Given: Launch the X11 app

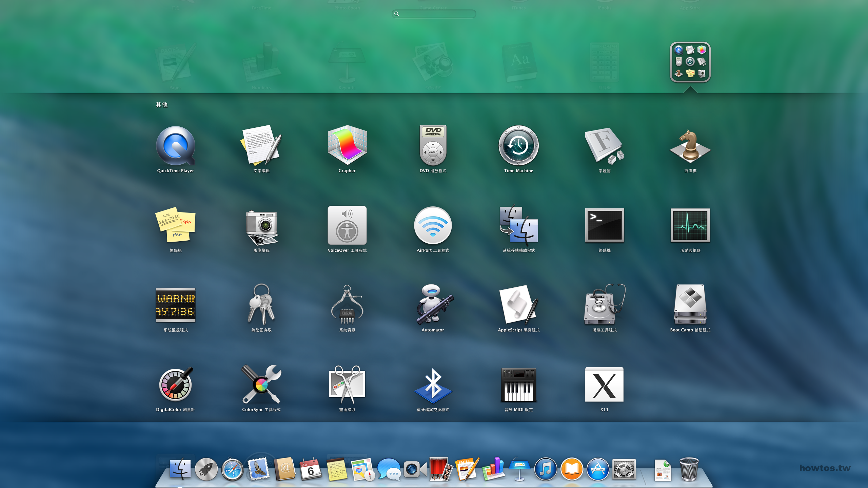Looking at the screenshot, I should coord(605,384).
